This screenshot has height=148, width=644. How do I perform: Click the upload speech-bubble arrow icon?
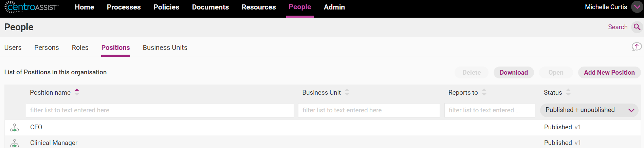click(x=637, y=47)
